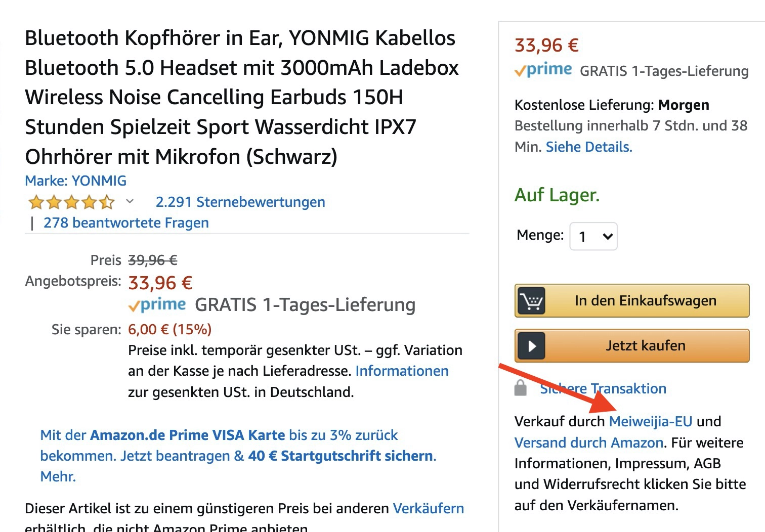
Task: Click the star rating icons
Action: [71, 202]
